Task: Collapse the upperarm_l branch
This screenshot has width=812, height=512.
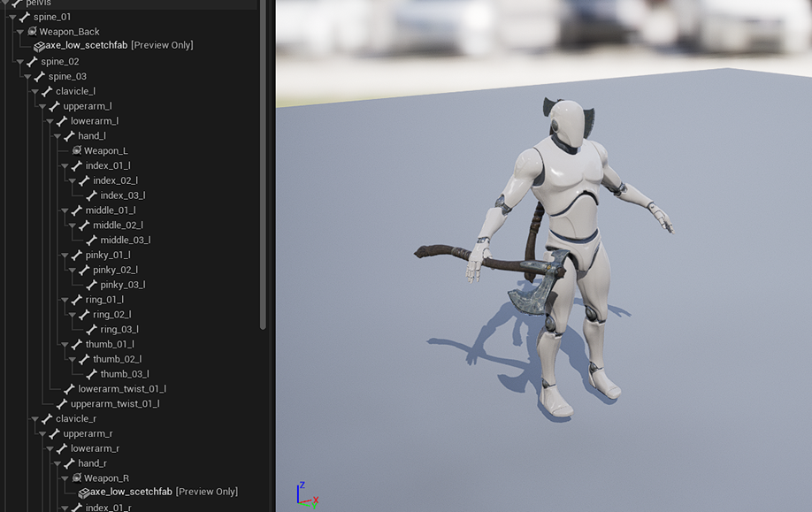Action: click(x=42, y=107)
